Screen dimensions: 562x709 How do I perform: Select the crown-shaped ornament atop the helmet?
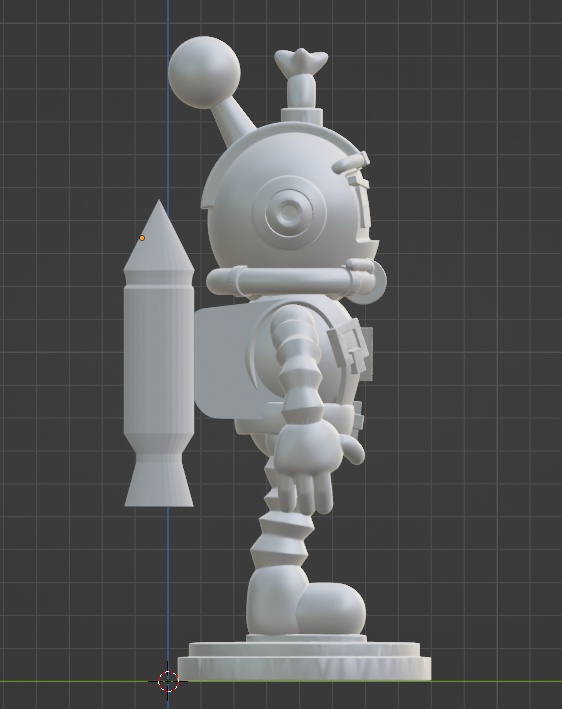click(301, 62)
